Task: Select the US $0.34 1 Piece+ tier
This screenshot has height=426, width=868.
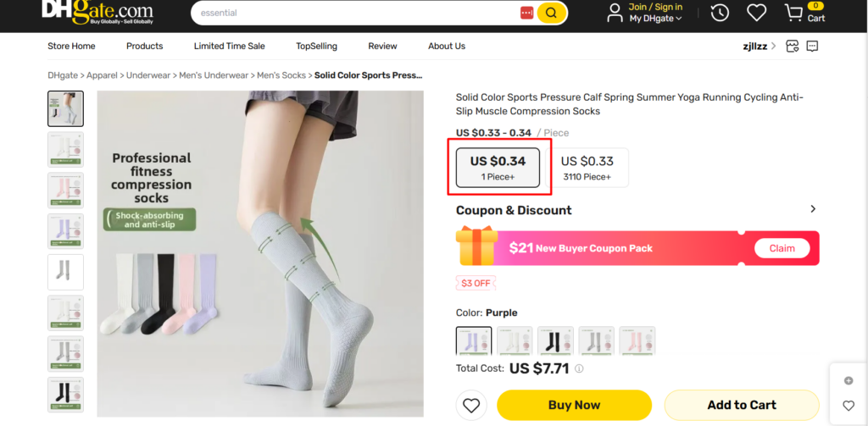Action: coord(498,168)
